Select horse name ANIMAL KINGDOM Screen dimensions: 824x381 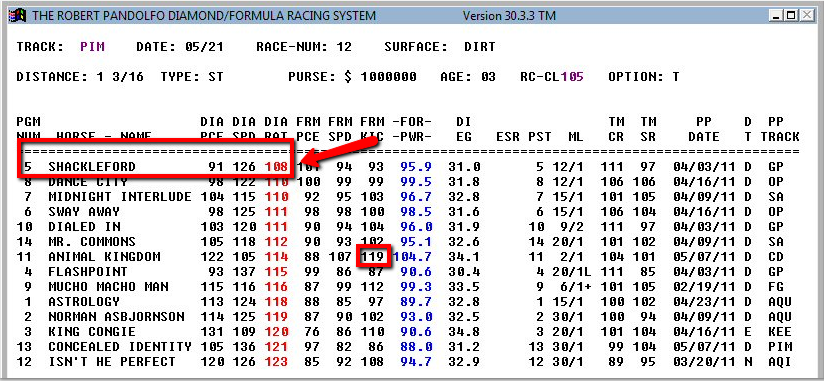[104, 257]
